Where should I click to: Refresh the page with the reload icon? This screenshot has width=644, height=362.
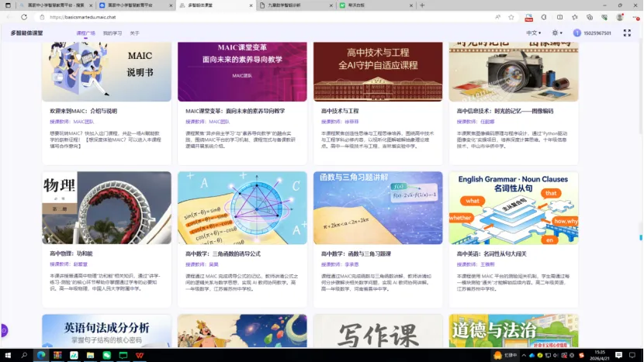point(24,17)
